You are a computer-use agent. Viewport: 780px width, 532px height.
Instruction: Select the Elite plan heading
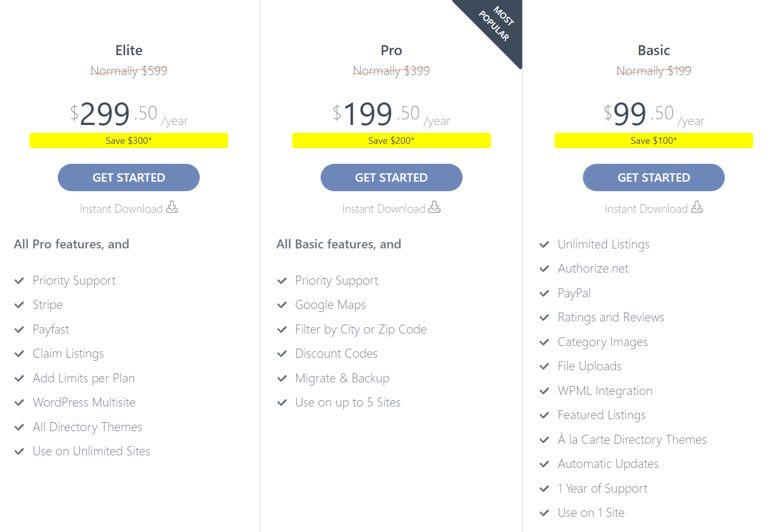129,50
